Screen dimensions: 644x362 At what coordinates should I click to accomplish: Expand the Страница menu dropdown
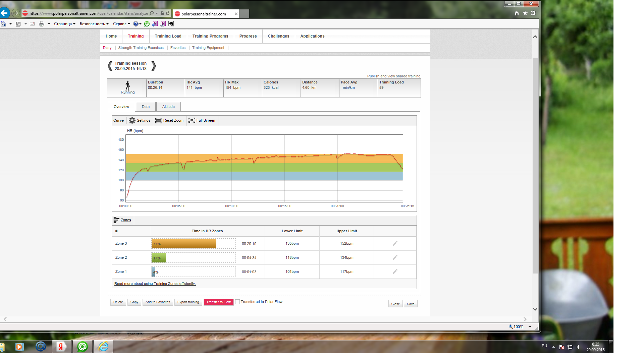click(x=65, y=24)
